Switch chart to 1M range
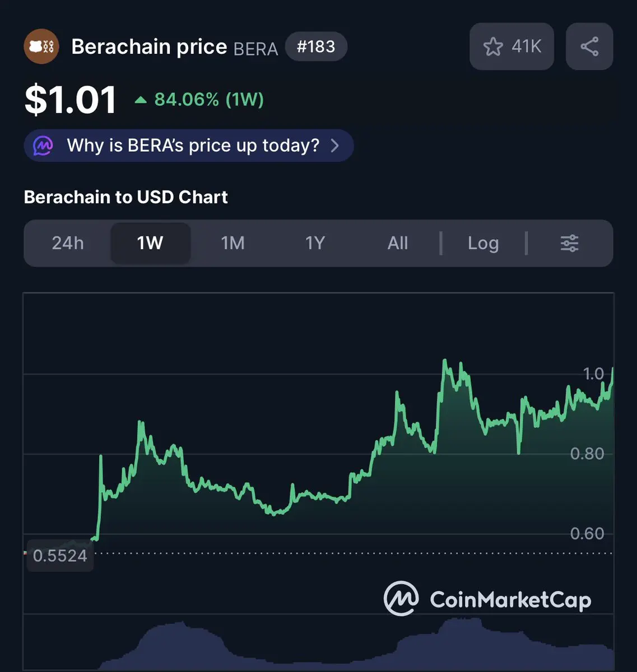Viewport: 637px width, 672px height. [233, 243]
